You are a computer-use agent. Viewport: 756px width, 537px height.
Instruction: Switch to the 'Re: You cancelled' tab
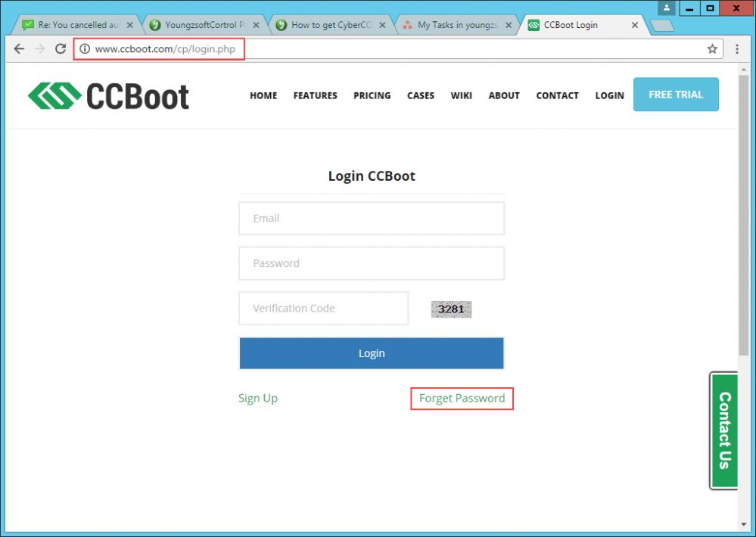(77, 25)
